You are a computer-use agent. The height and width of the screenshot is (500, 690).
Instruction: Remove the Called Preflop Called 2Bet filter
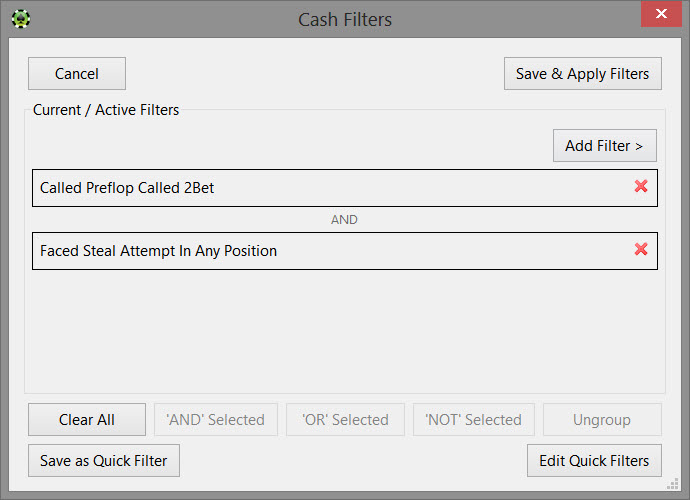point(641,187)
